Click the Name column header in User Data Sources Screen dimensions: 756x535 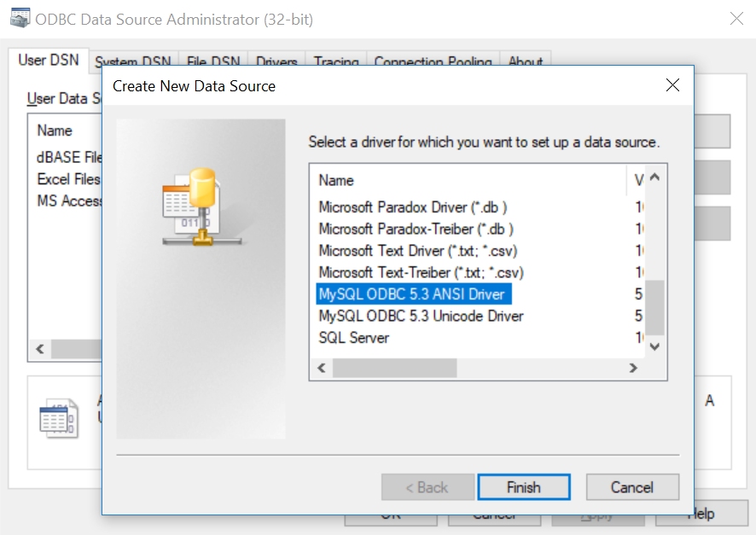click(55, 131)
